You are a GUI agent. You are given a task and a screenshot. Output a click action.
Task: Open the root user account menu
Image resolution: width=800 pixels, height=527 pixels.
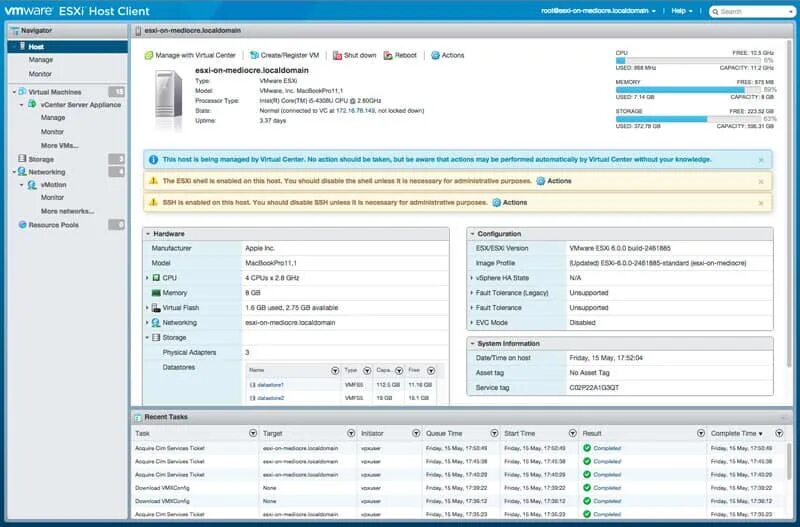(x=598, y=11)
